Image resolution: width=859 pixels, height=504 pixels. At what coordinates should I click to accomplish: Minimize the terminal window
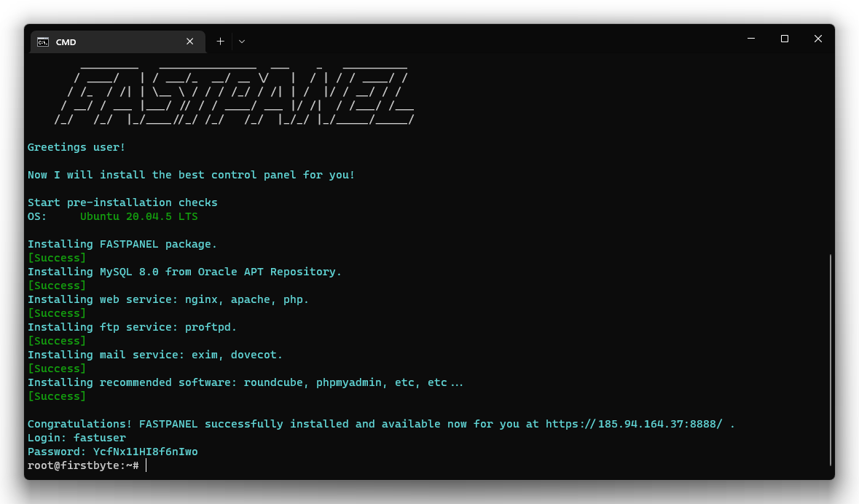pyautogui.click(x=750, y=39)
